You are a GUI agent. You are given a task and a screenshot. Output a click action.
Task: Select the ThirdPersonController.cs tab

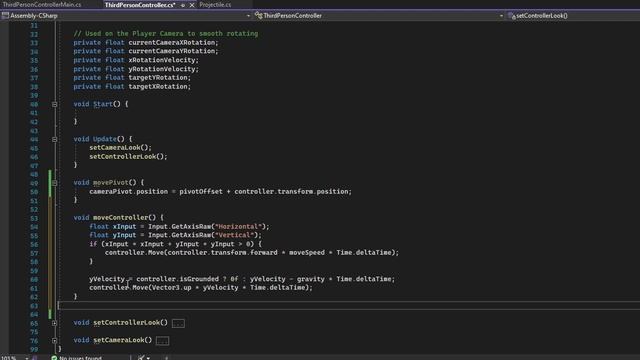click(140, 5)
